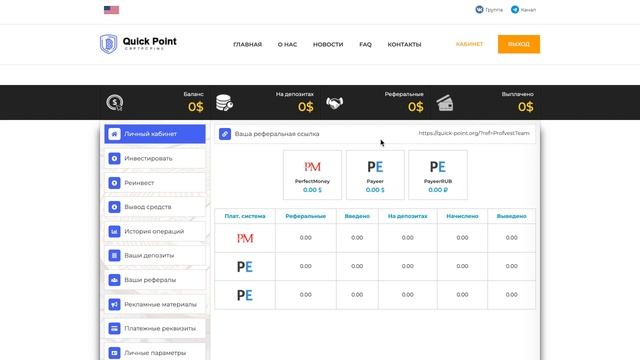Click the card icon beside Платежные реквизиты
Image resolution: width=640 pixels, height=360 pixels.
point(114,329)
